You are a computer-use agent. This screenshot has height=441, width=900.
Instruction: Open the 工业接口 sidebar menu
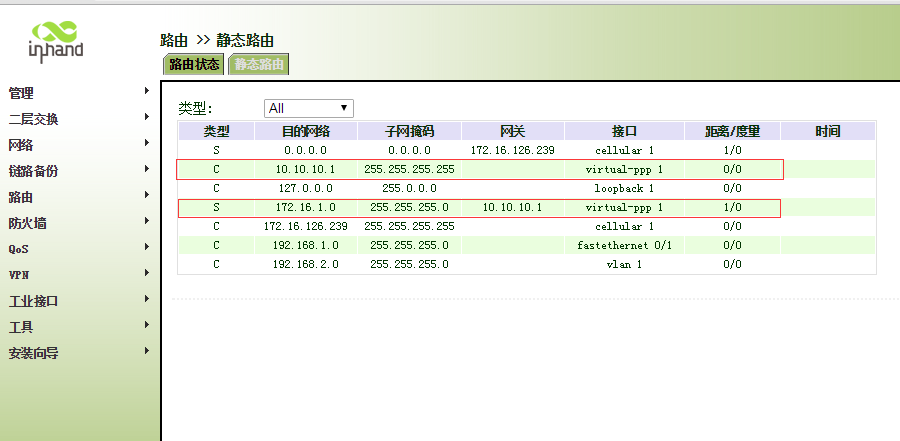(34, 301)
